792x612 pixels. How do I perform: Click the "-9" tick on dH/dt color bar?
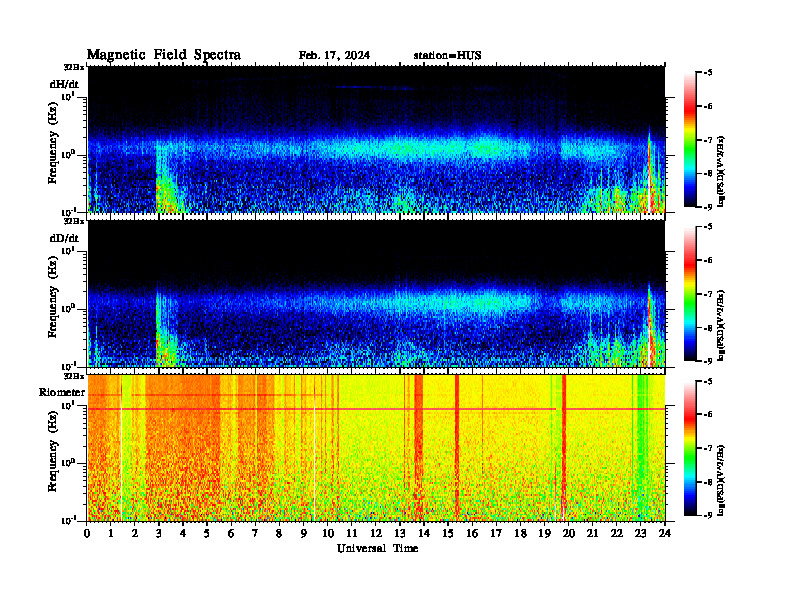click(x=708, y=207)
